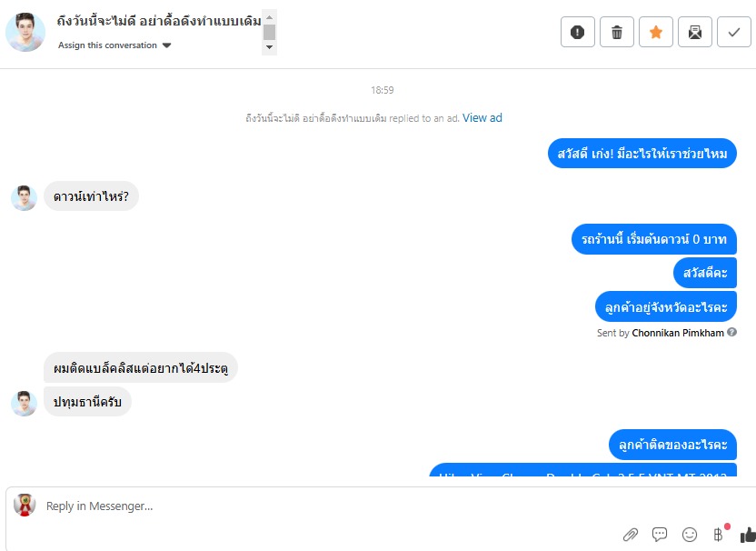Viewport: 756px width, 551px height.
Task: Click the help icon beside Chonnikan Pimkham
Action: [x=731, y=333]
